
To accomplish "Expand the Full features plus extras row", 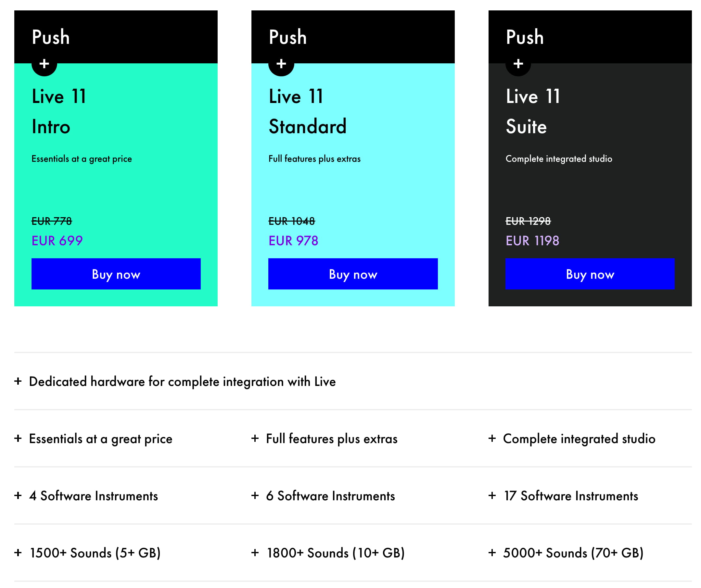I will click(255, 439).
